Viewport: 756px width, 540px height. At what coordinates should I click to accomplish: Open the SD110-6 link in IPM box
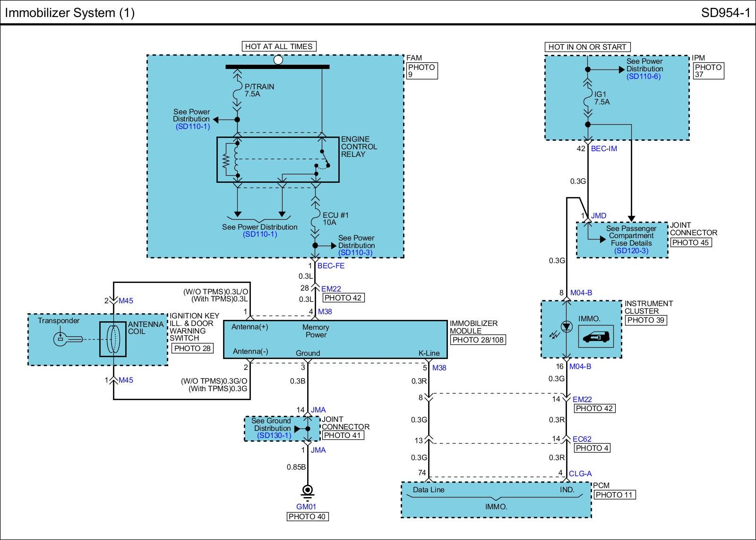click(x=643, y=77)
